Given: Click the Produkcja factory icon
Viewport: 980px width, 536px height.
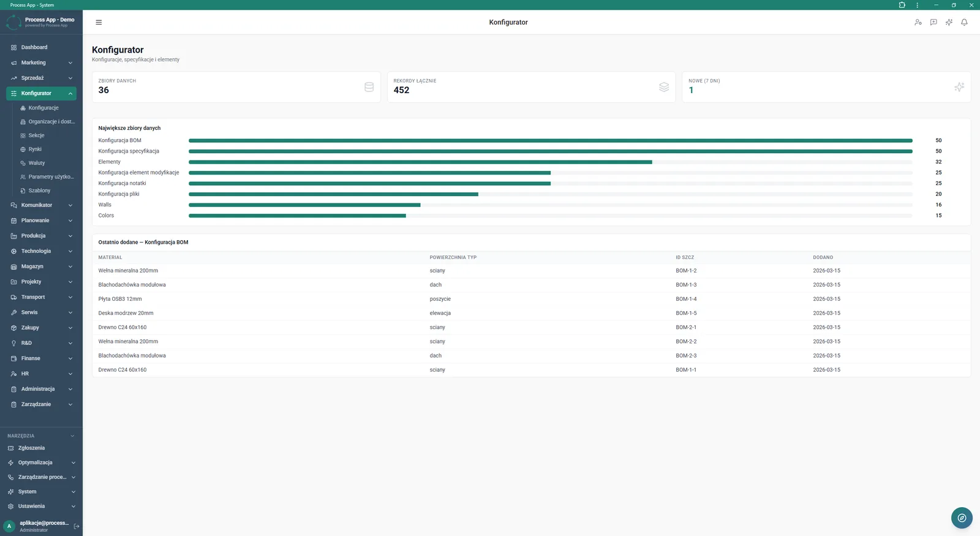Looking at the screenshot, I should click(13, 236).
